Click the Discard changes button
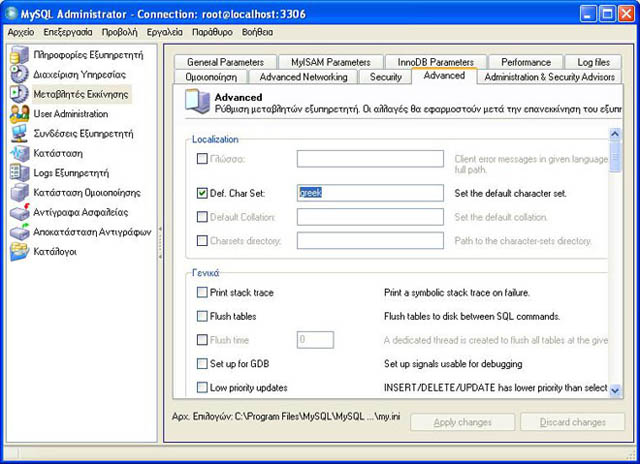 (573, 422)
